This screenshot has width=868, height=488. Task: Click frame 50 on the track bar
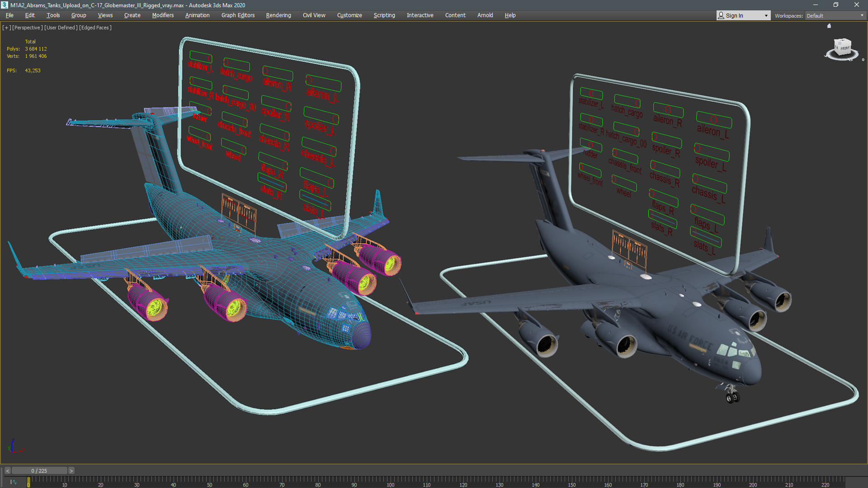point(209,484)
